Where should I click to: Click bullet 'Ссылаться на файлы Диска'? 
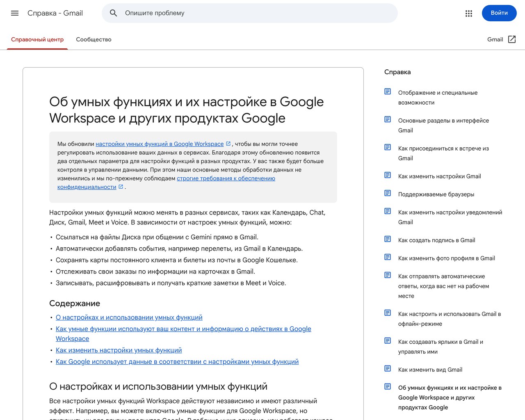157,237
